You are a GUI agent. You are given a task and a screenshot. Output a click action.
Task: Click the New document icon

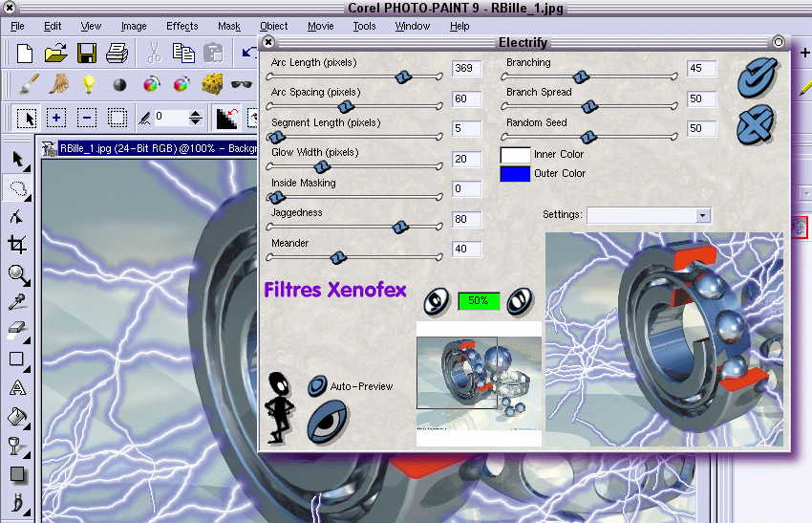pyautogui.click(x=24, y=54)
